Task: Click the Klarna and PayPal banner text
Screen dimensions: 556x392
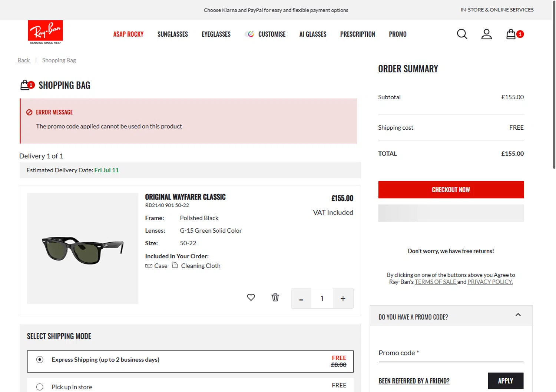Action: click(x=276, y=10)
